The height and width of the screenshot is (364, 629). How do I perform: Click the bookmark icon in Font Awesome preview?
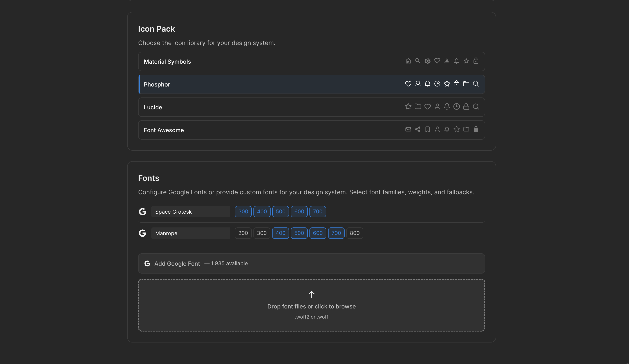coord(427,129)
